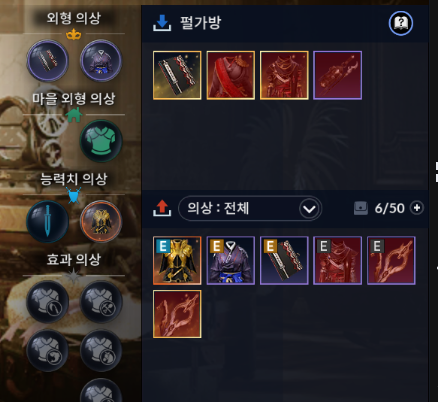438x402 pixels.
Task: Click the weapon slot under 외형 의상
Action: (47, 60)
